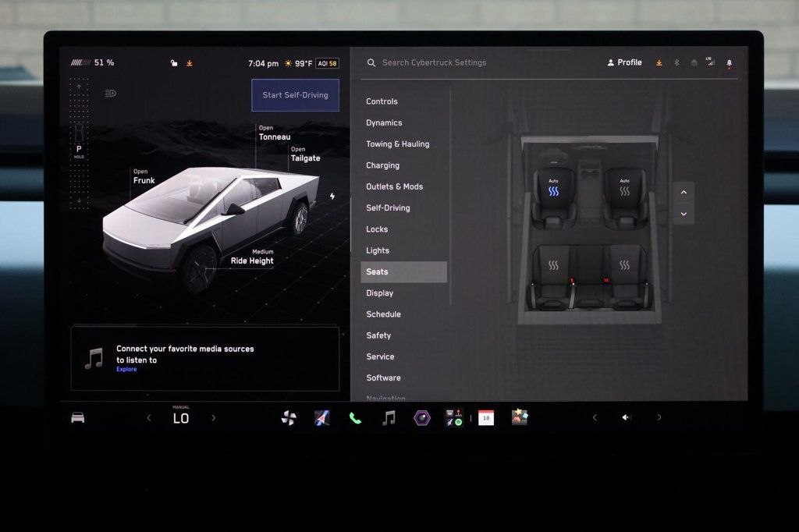Lower volume with left chevron
Screen dimensions: 799x532
pos(595,417)
